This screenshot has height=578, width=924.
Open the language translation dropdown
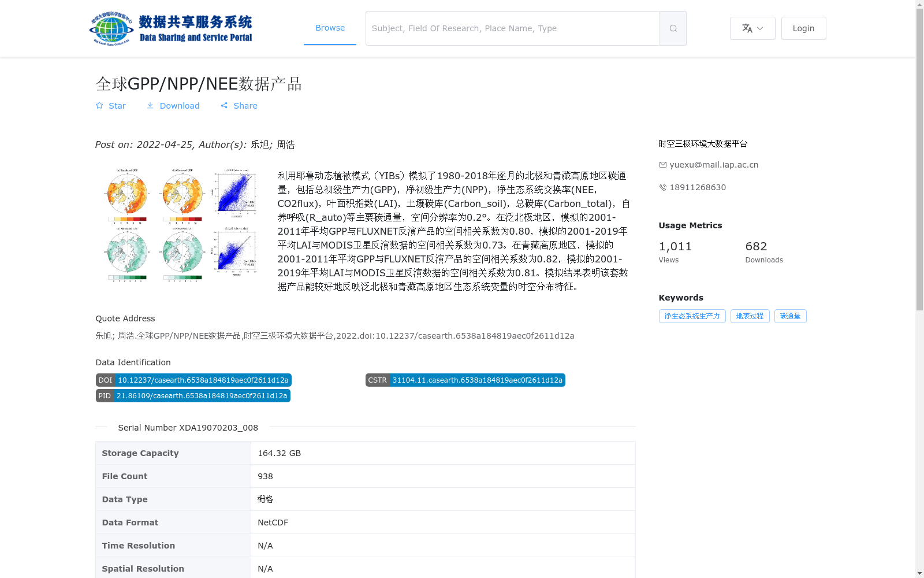752,28
